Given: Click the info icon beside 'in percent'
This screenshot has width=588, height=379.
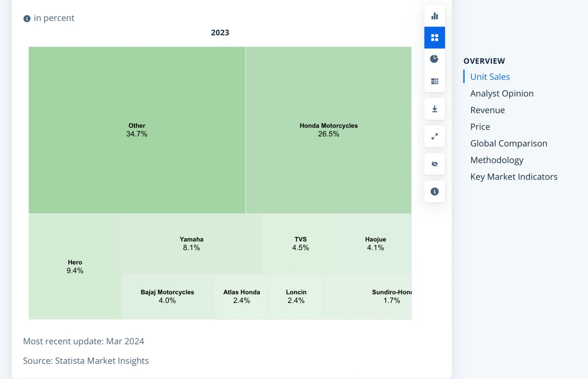Looking at the screenshot, I should 27,19.
